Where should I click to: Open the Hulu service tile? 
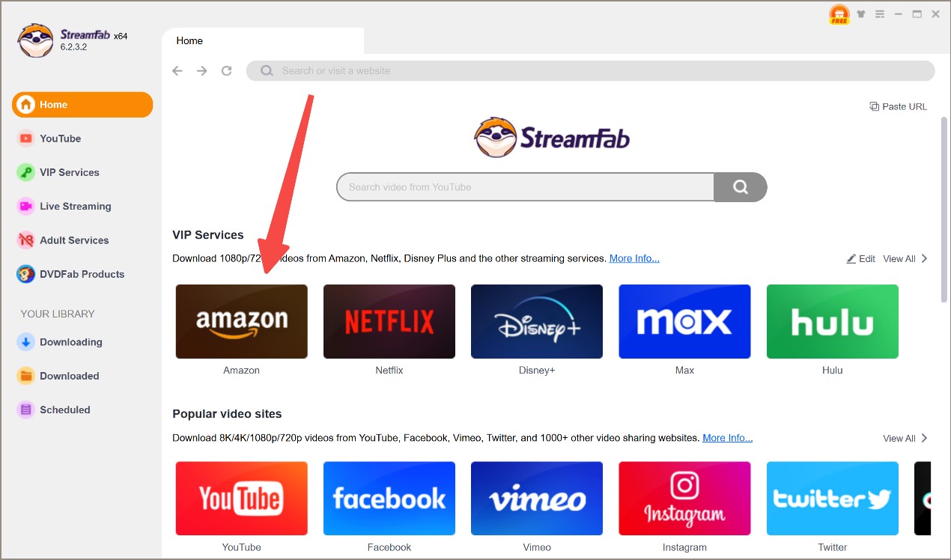click(833, 321)
